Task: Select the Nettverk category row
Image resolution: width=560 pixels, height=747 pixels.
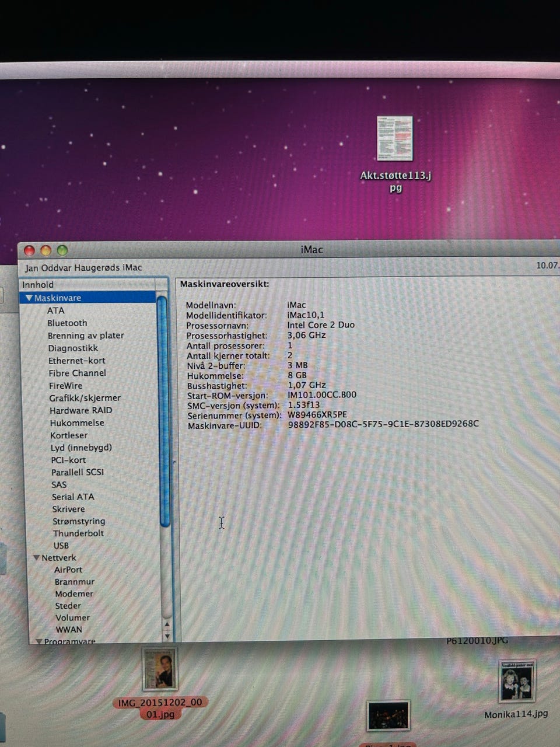Action: tap(59, 558)
